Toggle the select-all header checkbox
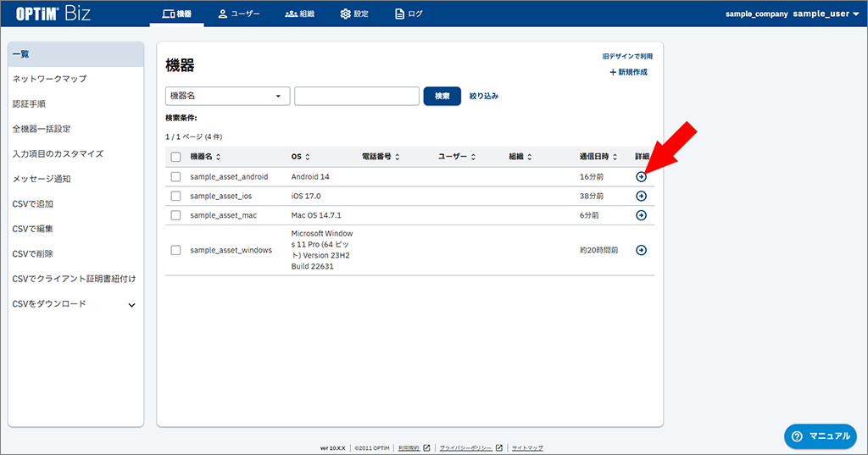The width and height of the screenshot is (868, 455). tap(175, 157)
